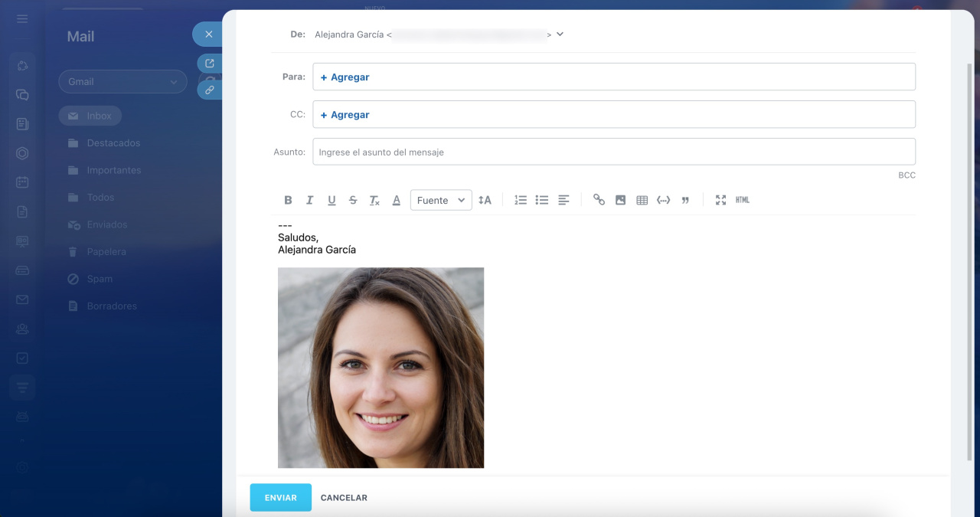Expand the sender address dropdown arrow
The image size is (980, 517).
560,34
